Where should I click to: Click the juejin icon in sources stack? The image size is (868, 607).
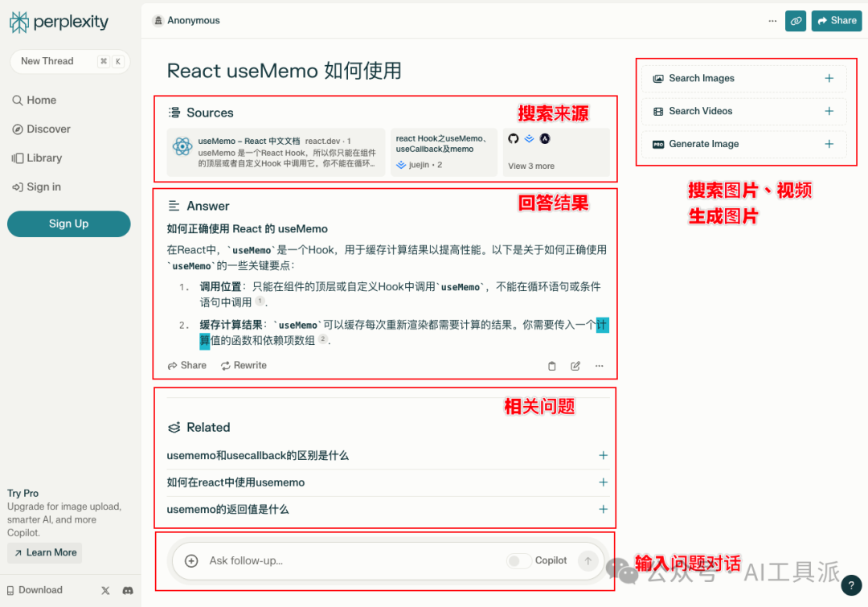(x=529, y=138)
